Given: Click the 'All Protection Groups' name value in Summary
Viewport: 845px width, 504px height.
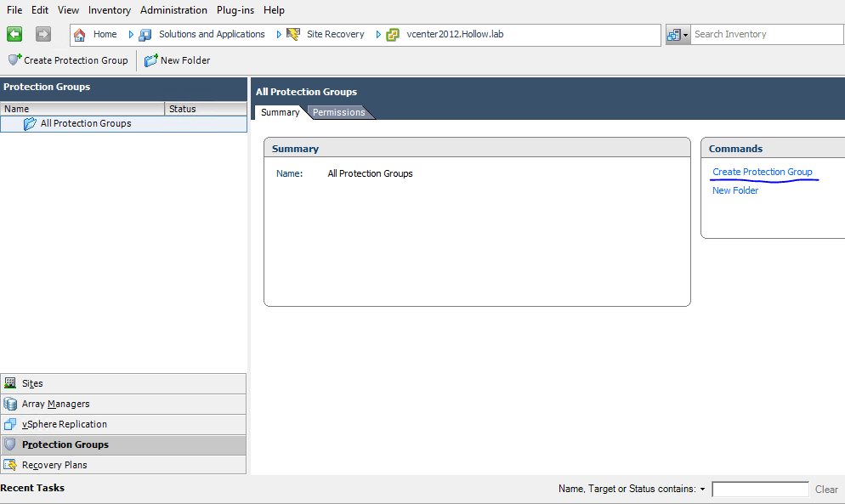Looking at the screenshot, I should coord(371,173).
